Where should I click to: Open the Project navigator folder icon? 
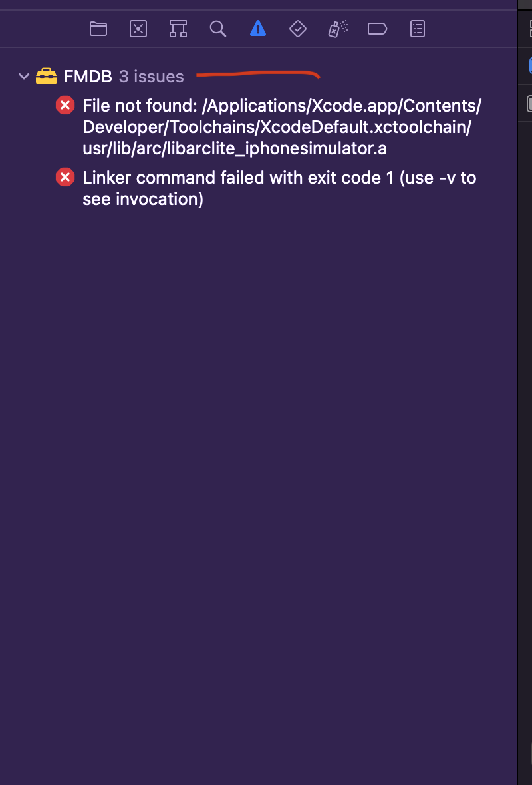tap(98, 29)
